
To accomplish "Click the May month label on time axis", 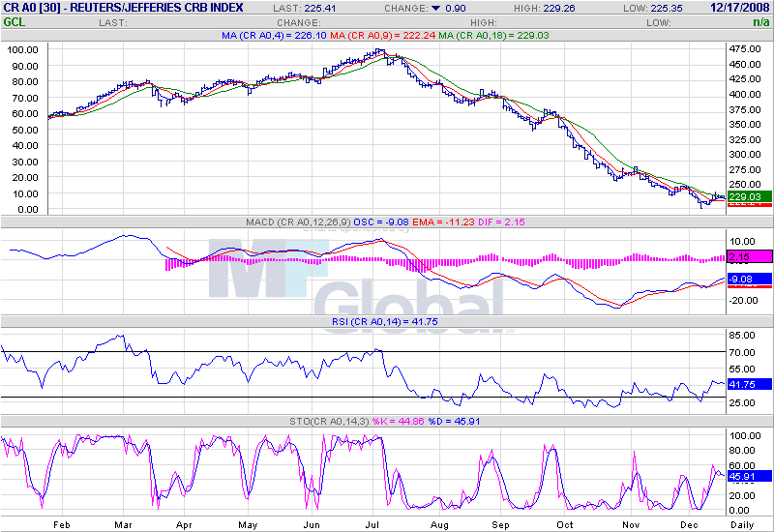I will point(248,524).
